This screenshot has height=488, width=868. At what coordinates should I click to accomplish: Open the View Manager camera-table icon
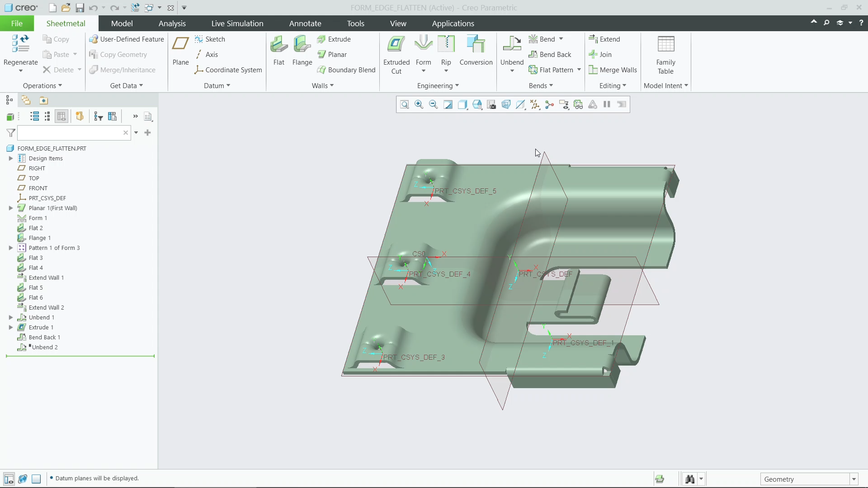(x=491, y=105)
